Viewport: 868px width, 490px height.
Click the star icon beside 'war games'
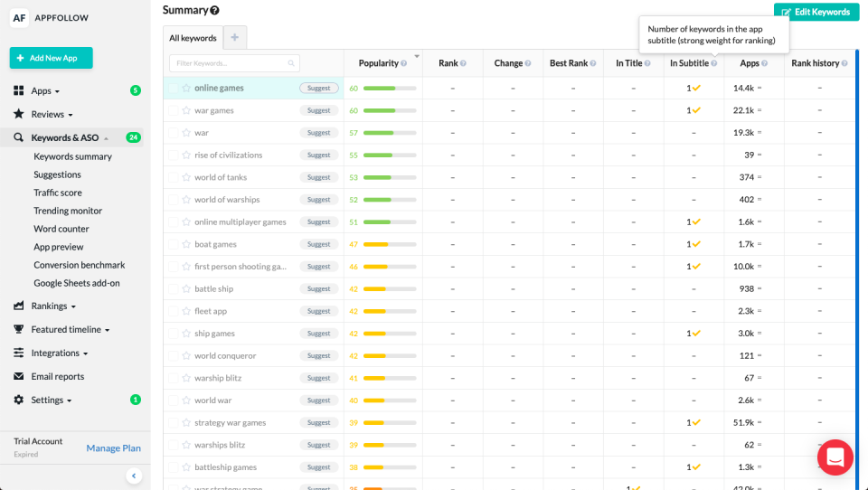pyautogui.click(x=186, y=110)
